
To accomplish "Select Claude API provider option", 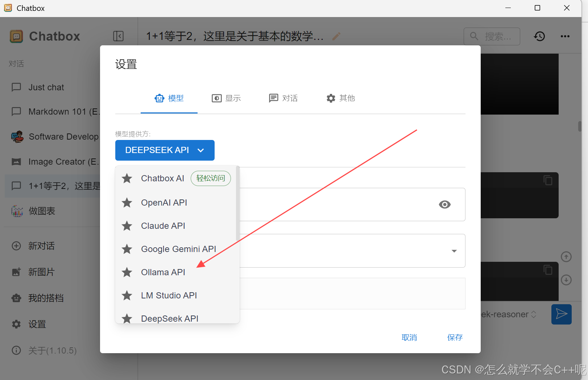I will pyautogui.click(x=176, y=226).
